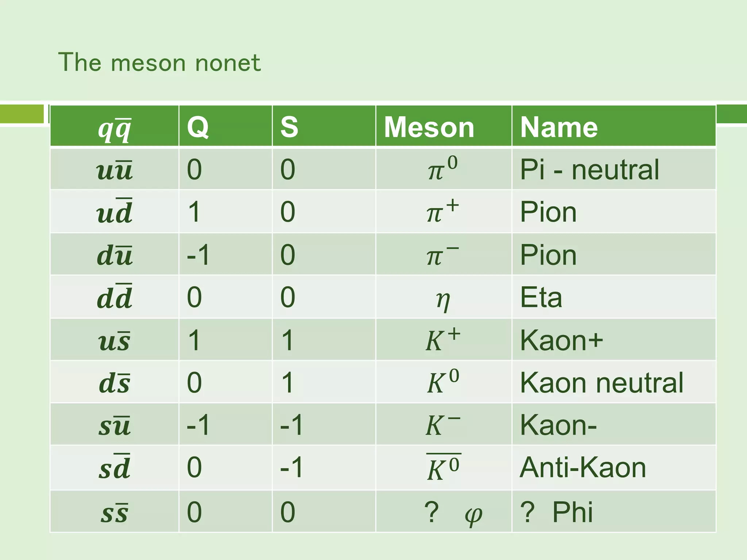The height and width of the screenshot is (560, 747).
Task: Select the 'Anti-Kaon' name cell
Action: 614,467
